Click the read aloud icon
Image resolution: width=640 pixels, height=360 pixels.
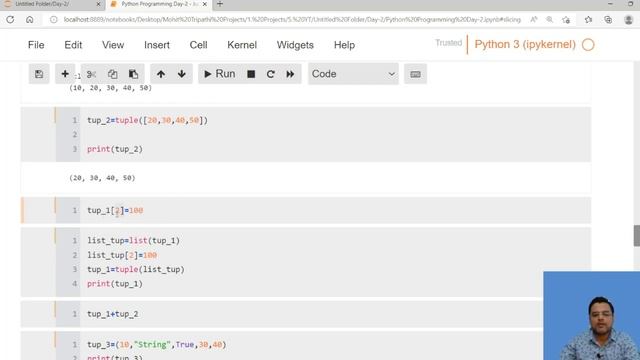(x=533, y=20)
